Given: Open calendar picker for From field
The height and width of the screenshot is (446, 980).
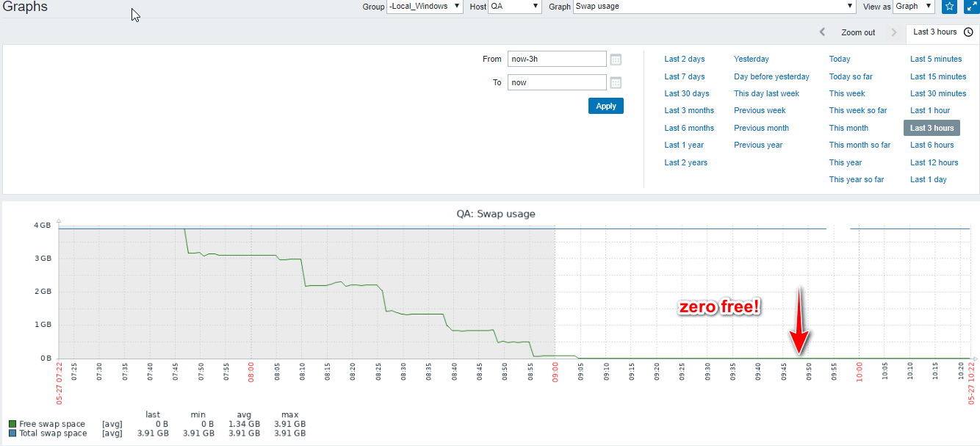Looking at the screenshot, I should click(616, 60).
